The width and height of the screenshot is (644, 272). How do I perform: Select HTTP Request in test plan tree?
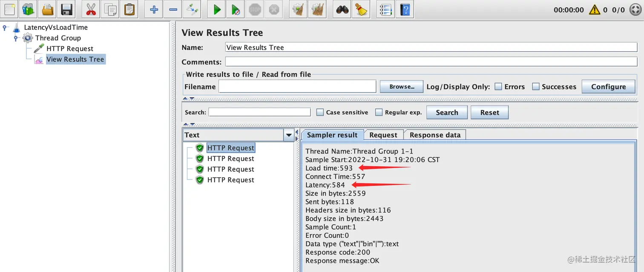pyautogui.click(x=70, y=49)
